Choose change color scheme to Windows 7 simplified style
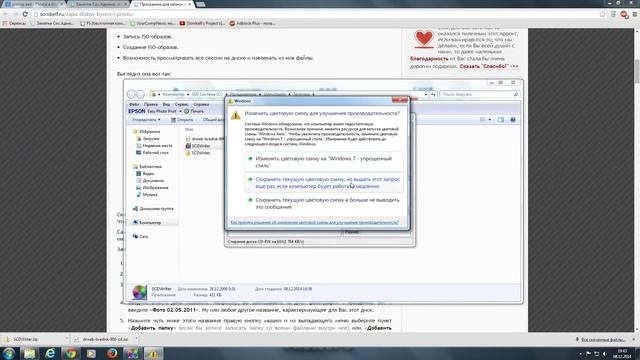The height and width of the screenshot is (360, 640). (324, 162)
